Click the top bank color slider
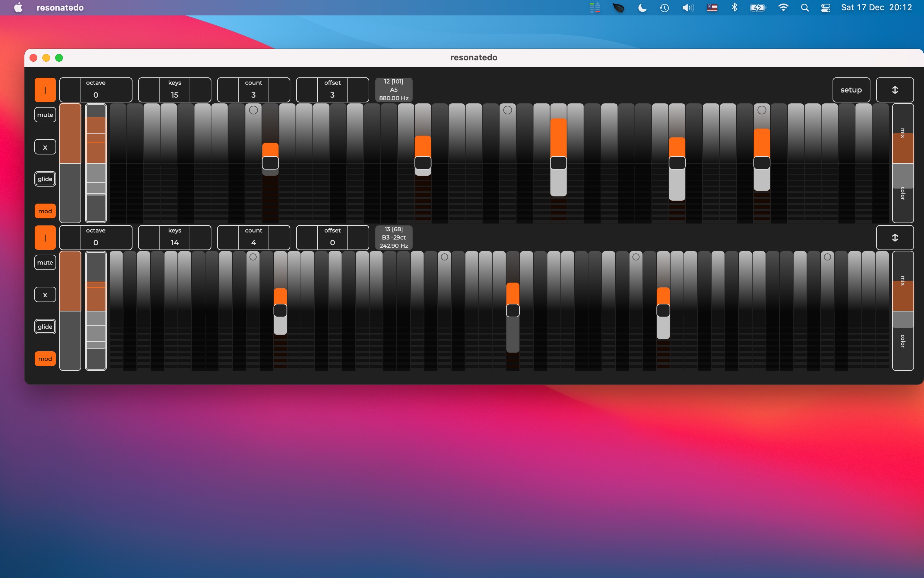 [x=903, y=193]
